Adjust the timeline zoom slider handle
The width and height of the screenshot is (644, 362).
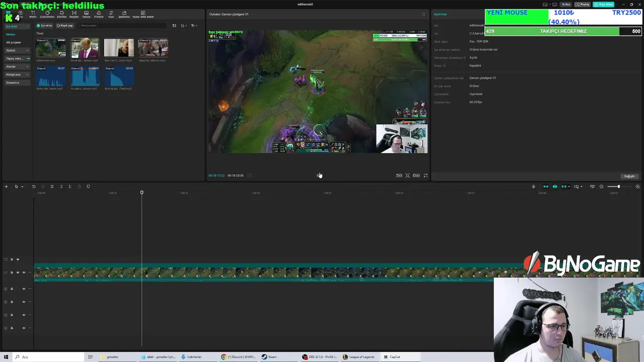coord(618,187)
